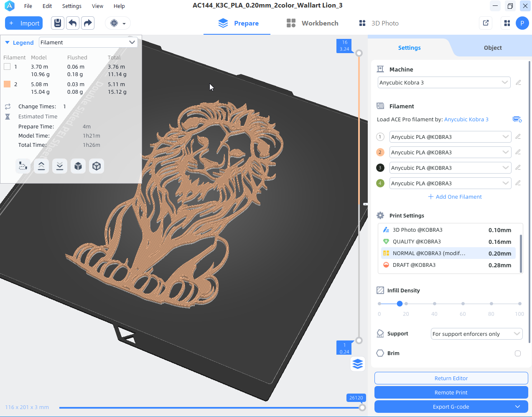This screenshot has height=417, width=532.
Task: Set the infill density slider to 40
Action: tap(435, 304)
